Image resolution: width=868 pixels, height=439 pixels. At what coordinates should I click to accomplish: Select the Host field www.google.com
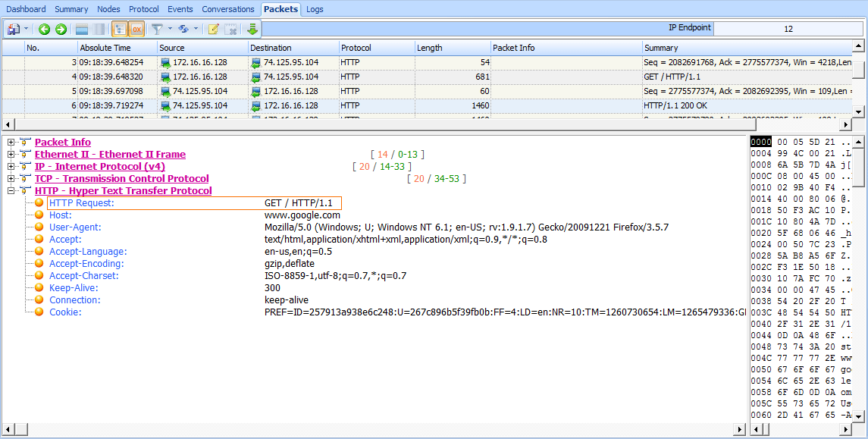(x=194, y=215)
